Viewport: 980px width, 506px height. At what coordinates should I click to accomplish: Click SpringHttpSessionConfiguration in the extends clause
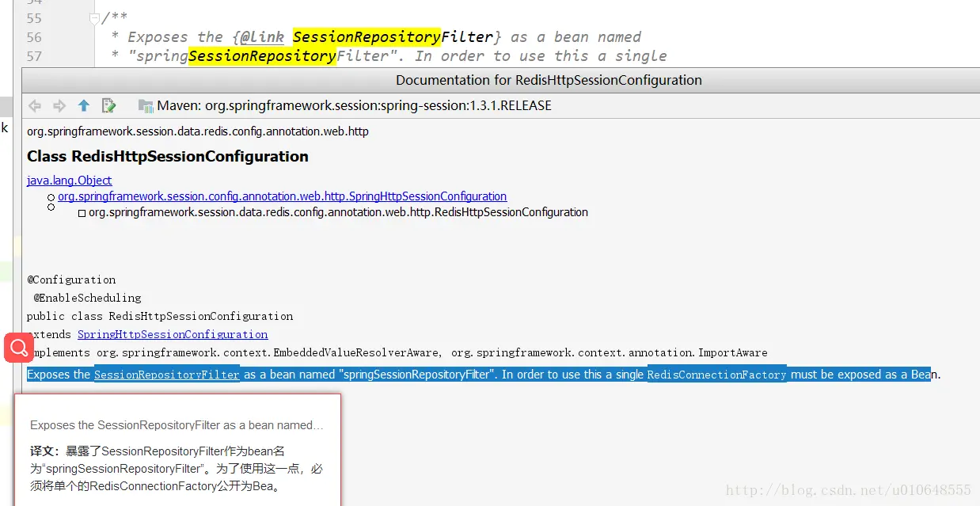[173, 334]
